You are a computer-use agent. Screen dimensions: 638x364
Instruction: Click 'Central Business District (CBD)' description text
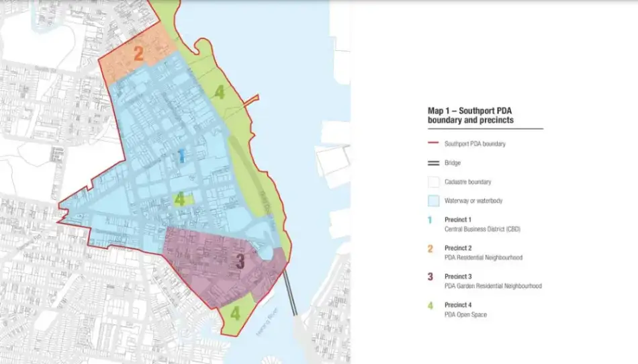pos(482,229)
